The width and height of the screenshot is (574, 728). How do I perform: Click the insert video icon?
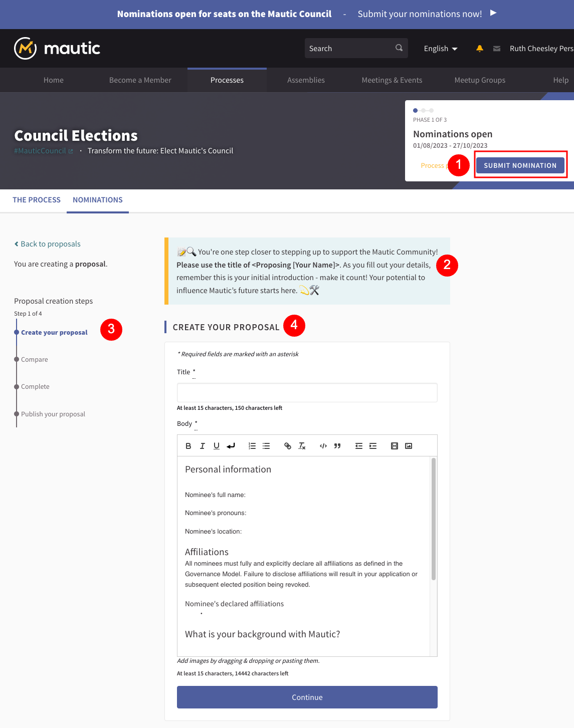pos(395,446)
